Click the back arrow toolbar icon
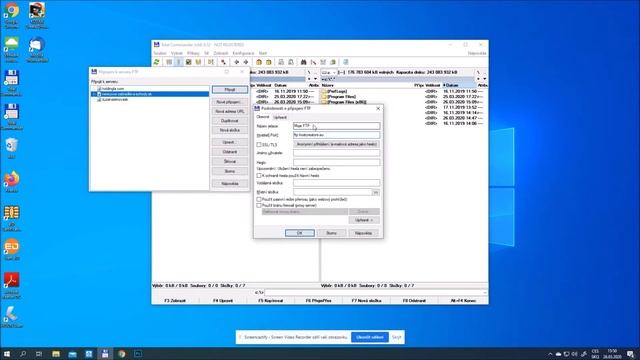 [236, 62]
